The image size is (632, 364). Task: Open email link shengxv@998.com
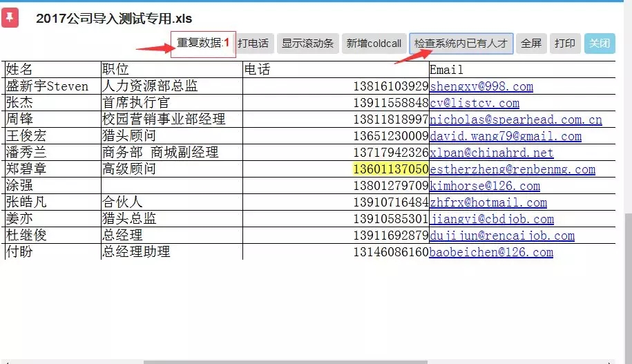(x=481, y=86)
